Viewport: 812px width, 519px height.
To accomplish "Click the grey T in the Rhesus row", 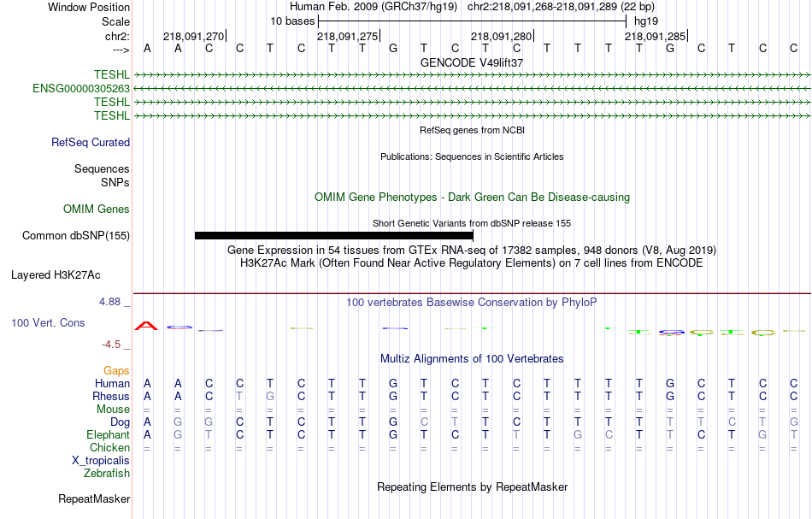I will tap(239, 396).
